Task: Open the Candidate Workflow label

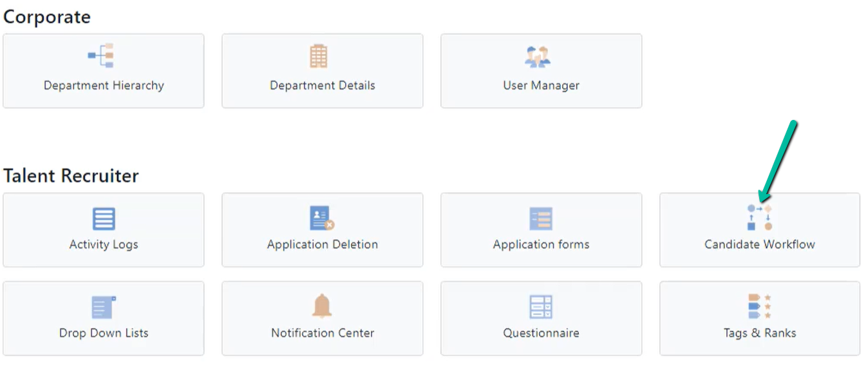Action: click(760, 244)
